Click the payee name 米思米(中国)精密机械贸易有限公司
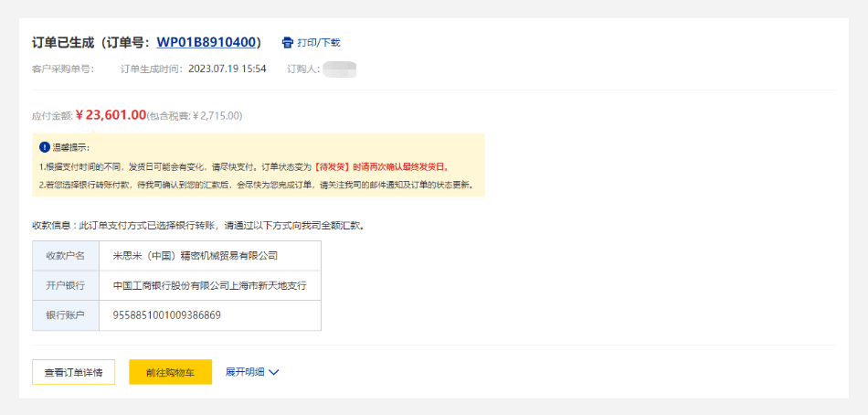The image size is (868, 415). click(195, 256)
